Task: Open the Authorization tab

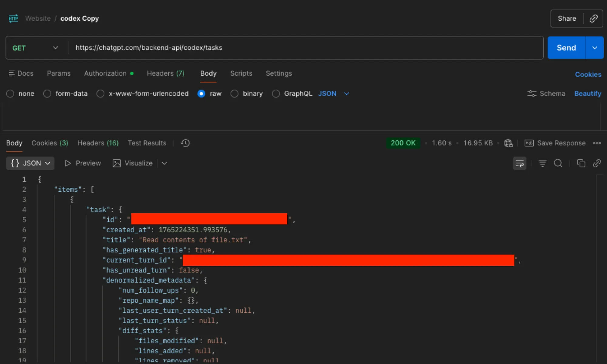Action: [109, 73]
